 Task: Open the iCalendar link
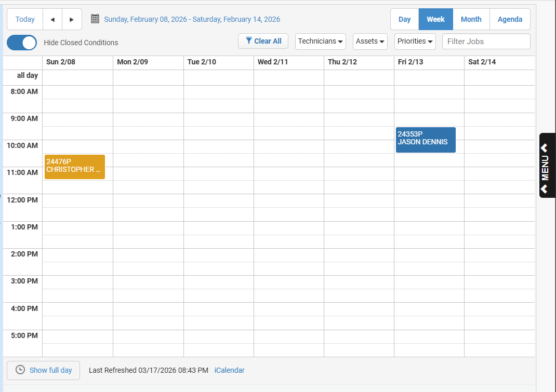coord(229,370)
